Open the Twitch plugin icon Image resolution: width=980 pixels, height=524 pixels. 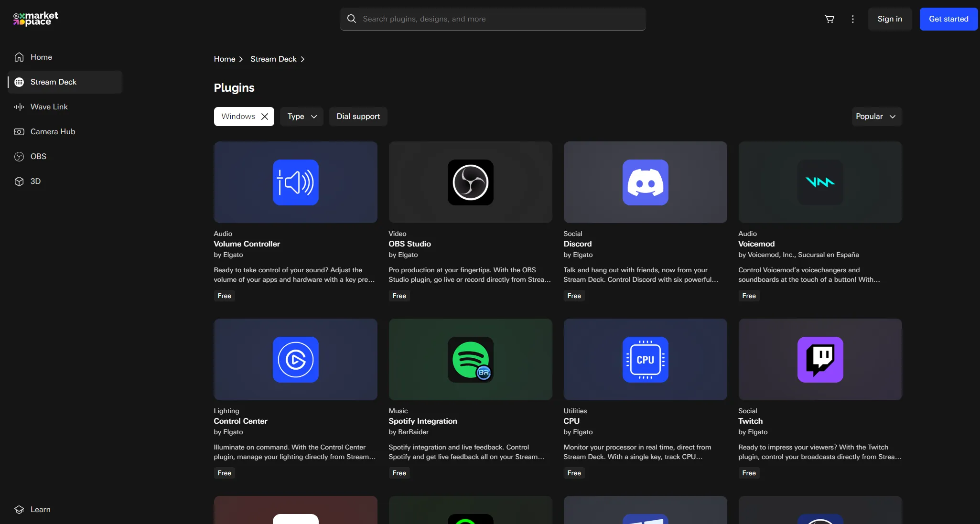(x=820, y=360)
